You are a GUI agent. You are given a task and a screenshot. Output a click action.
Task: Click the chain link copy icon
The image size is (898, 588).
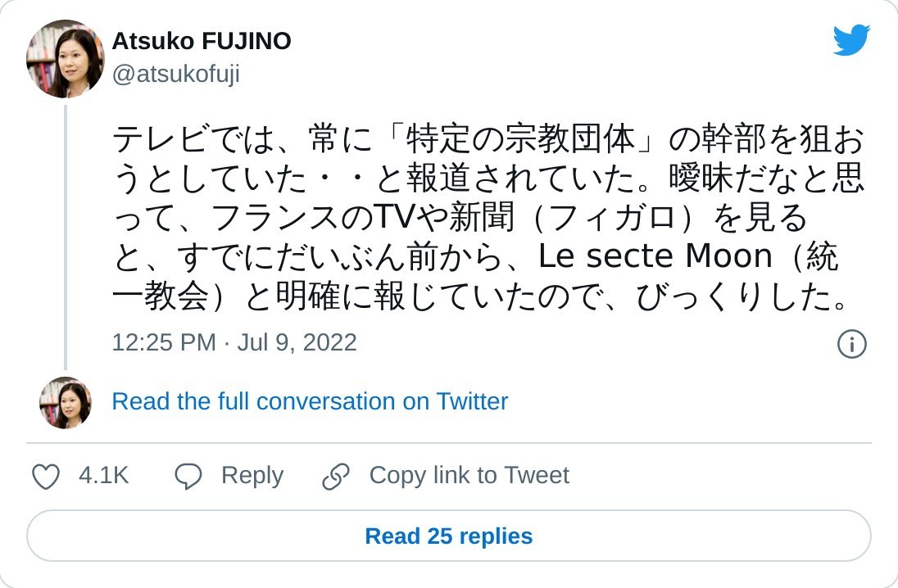click(x=336, y=476)
